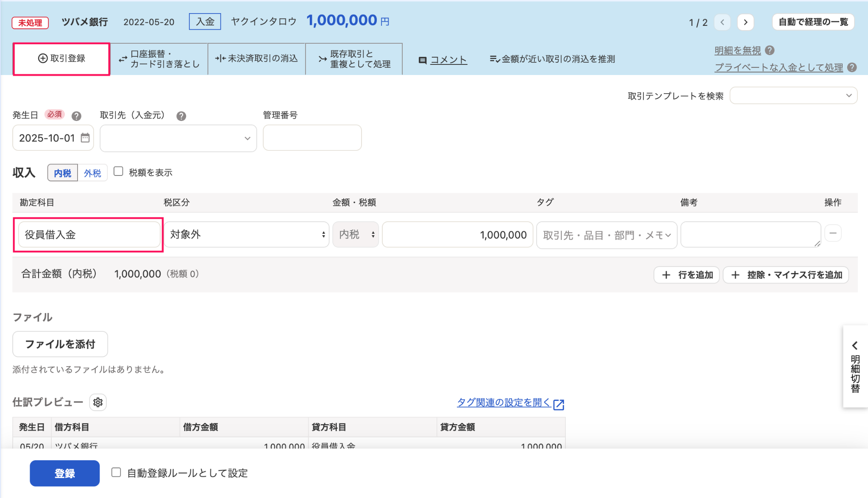Open the 取引先（入金元） dropdown
The image size is (868, 498).
[178, 138]
